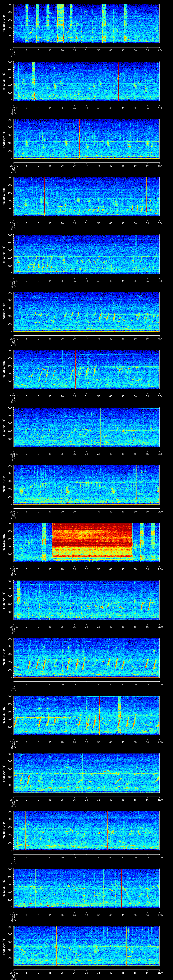Image resolution: width=173 pixels, height=980 pixels.
Task: Select red line near 18 s in 0:17:00 spectrogram
Action: pos(57,945)
